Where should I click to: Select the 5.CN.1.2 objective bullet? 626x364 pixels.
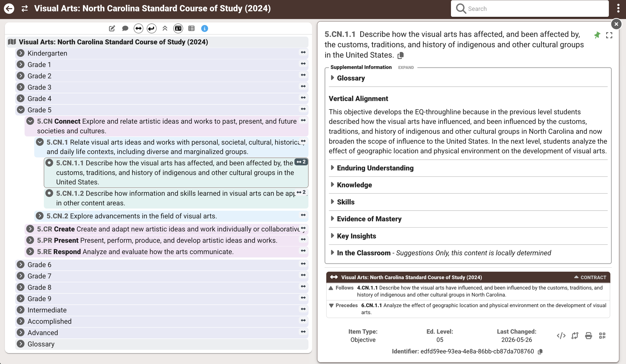click(49, 193)
